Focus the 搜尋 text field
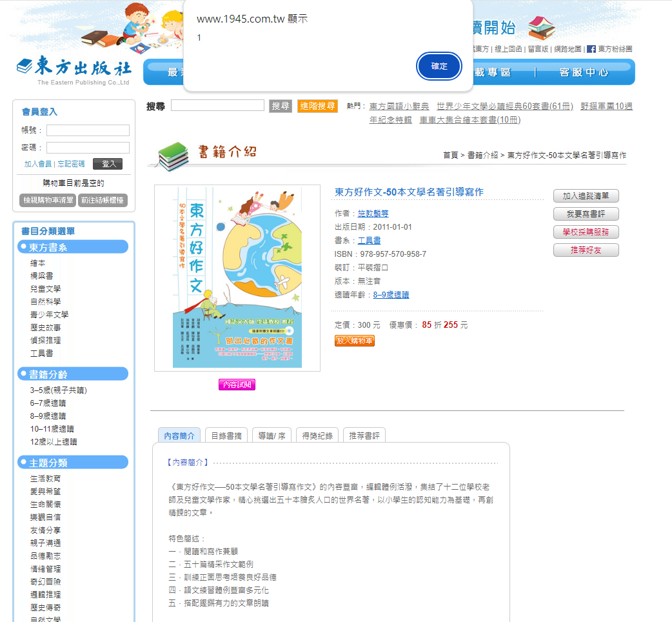 217,105
